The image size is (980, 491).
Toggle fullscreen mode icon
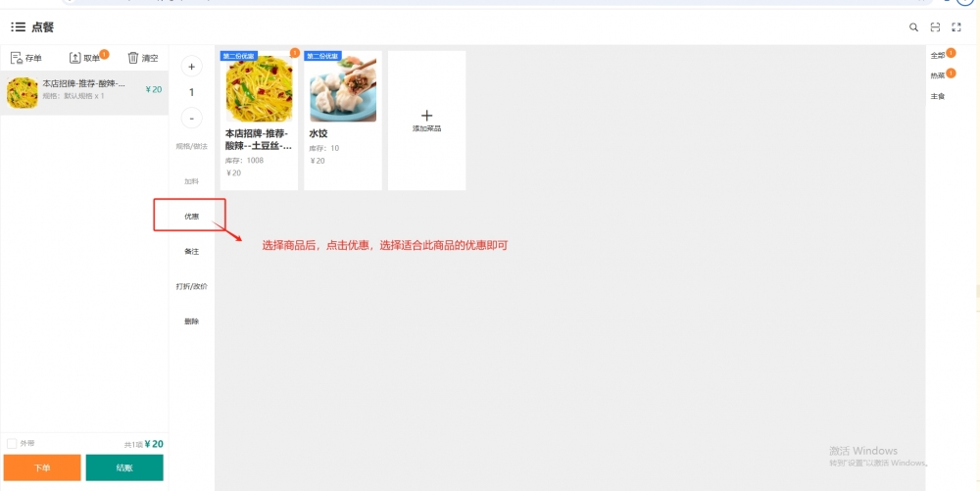[x=956, y=27]
